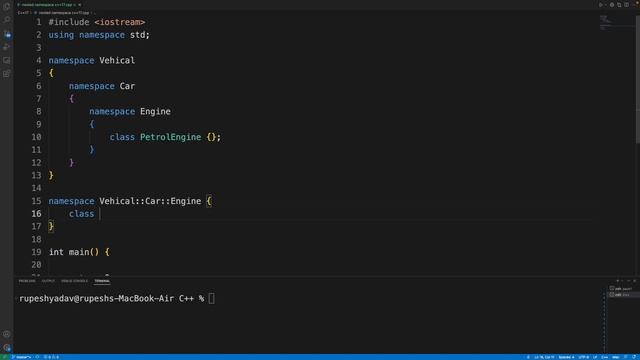Maximize the terminal panel size
The height and width of the screenshot is (360, 640).
coord(629,281)
